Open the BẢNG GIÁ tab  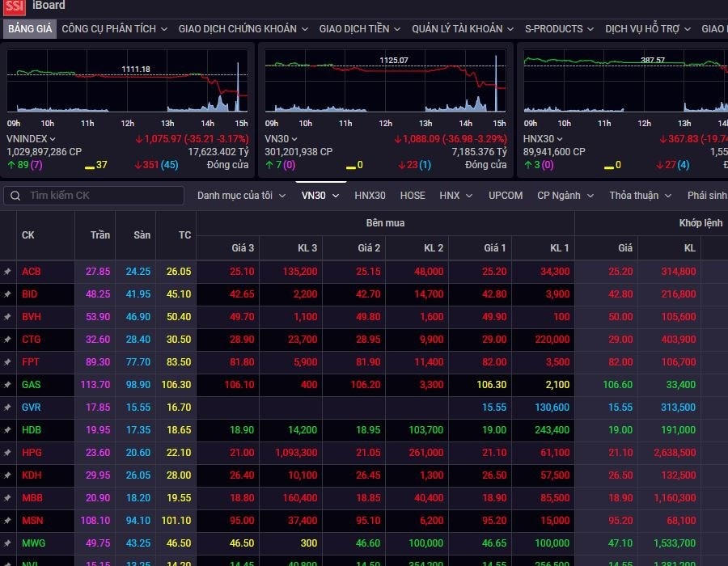[x=30, y=29]
